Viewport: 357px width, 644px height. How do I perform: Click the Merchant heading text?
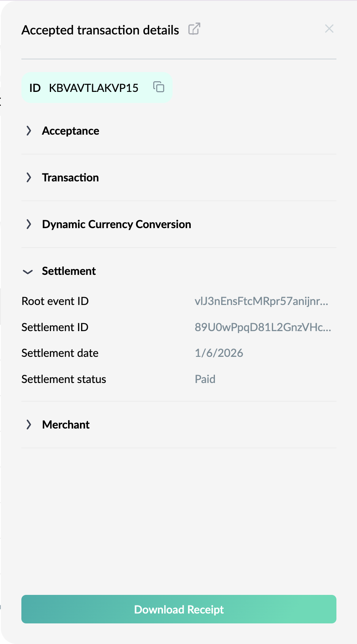tap(66, 425)
